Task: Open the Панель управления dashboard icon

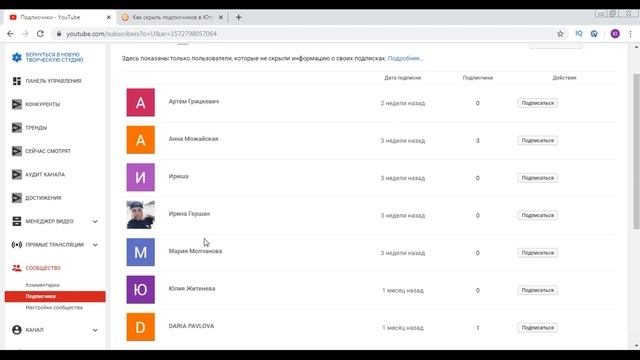Action: click(x=16, y=81)
